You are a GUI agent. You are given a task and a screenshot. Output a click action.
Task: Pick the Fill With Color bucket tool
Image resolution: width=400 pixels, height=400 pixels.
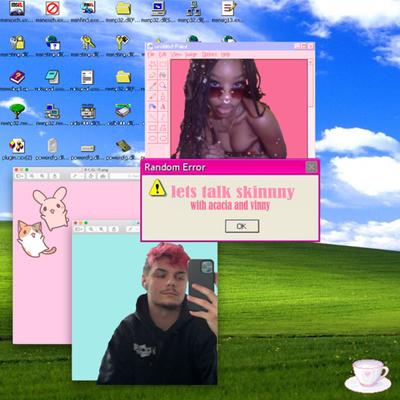163,75
